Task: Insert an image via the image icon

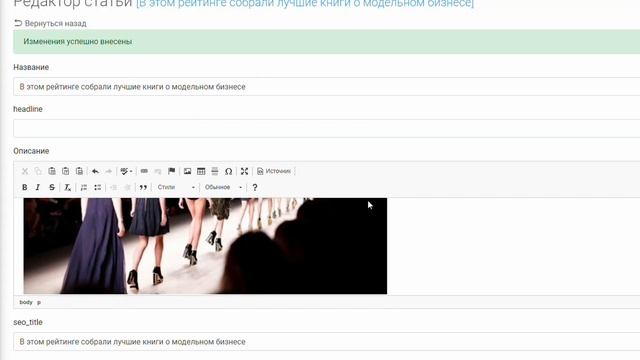Action: [187, 171]
